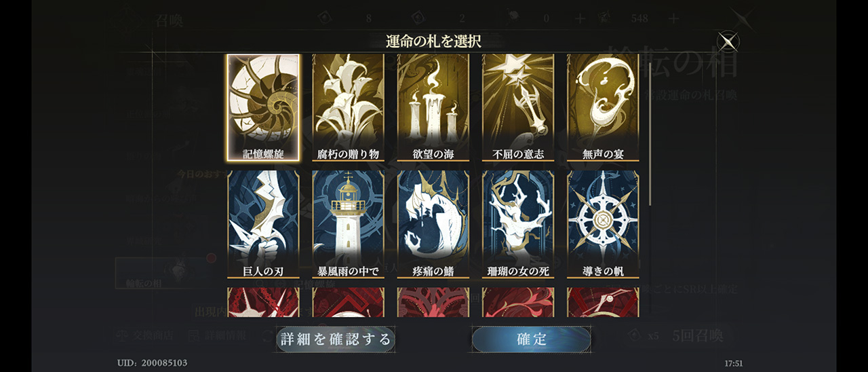Select the first red card in third row
868x372 pixels.
coord(263,302)
